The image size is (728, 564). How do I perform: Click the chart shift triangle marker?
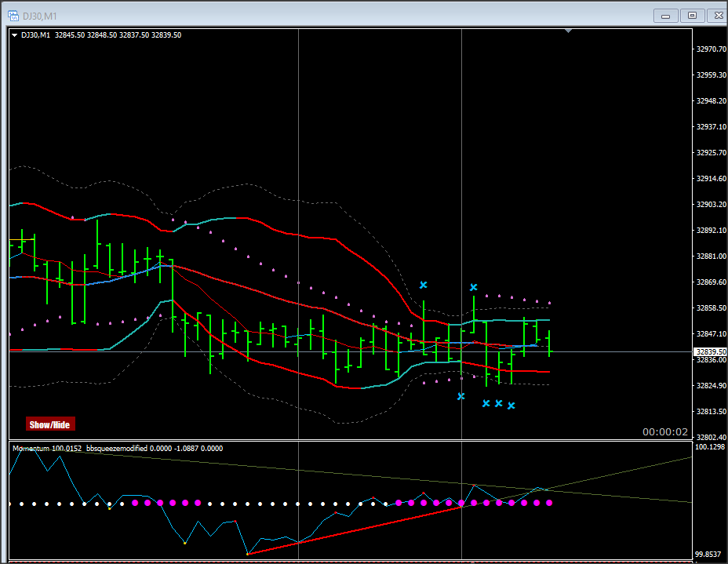tap(568, 31)
